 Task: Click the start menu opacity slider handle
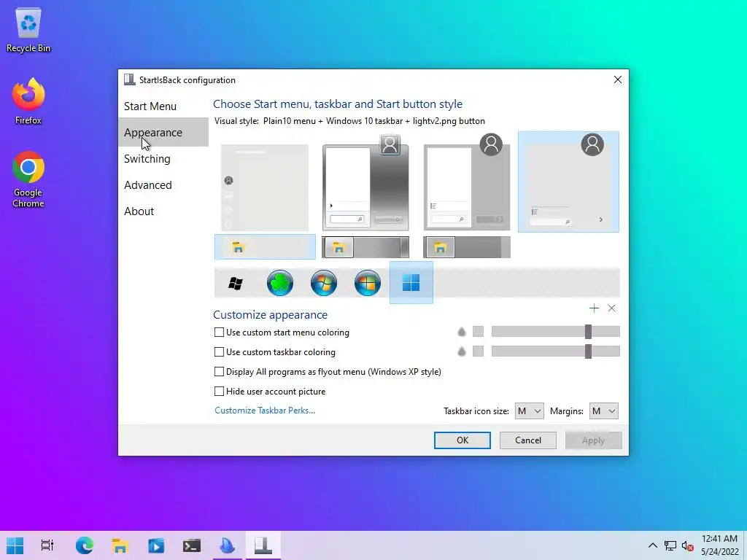tap(589, 332)
